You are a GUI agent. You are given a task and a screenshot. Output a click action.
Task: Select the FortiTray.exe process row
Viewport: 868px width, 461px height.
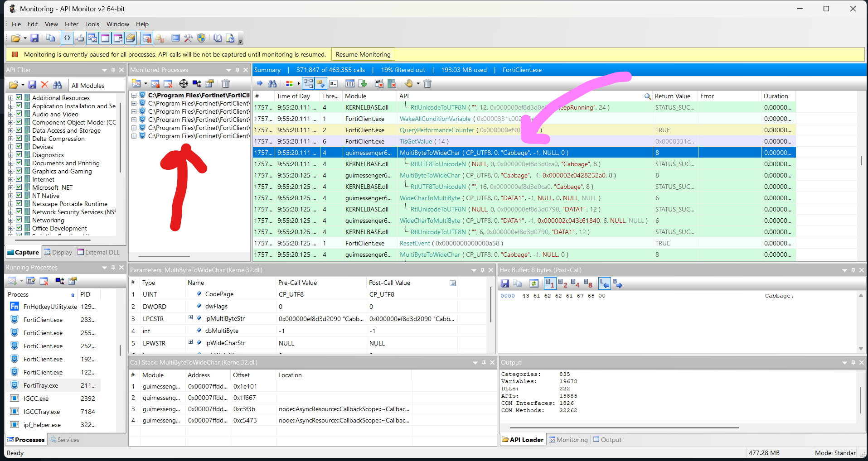pyautogui.click(x=53, y=385)
